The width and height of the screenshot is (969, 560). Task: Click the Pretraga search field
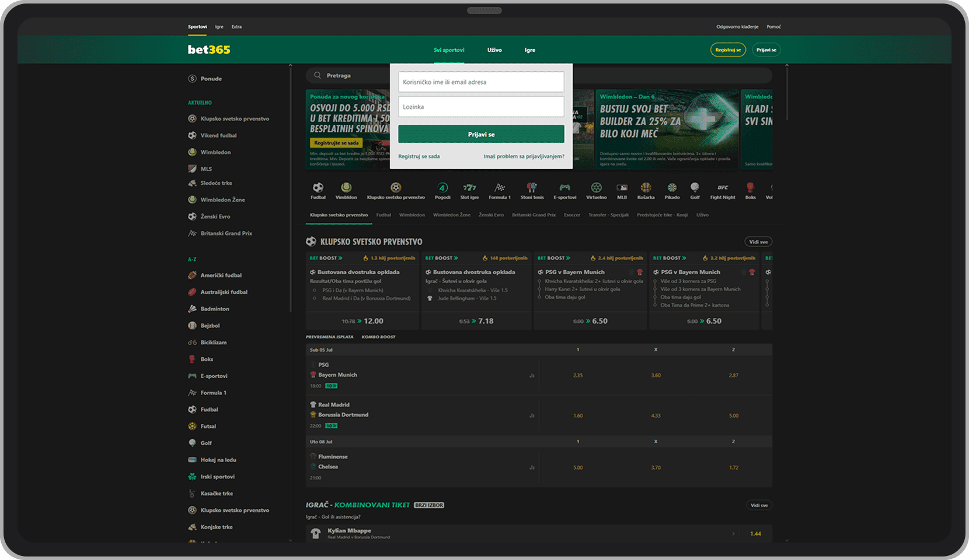pos(539,75)
